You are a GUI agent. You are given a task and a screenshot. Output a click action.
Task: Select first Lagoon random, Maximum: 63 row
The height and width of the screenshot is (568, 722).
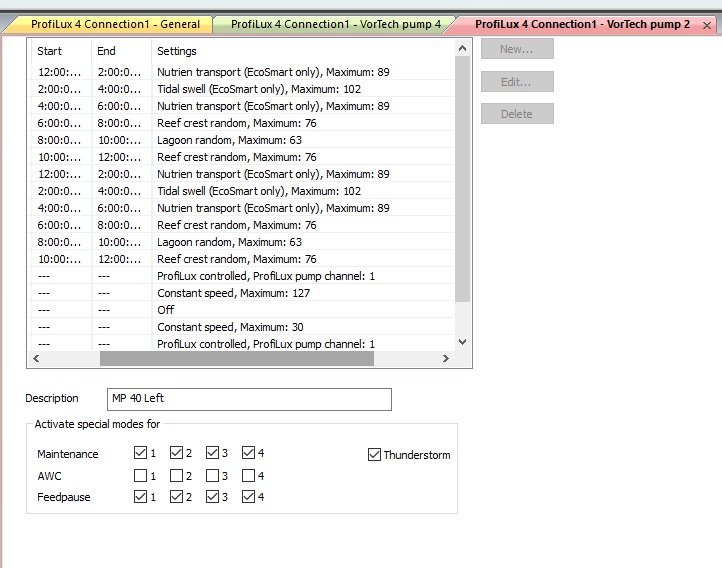tap(242, 140)
